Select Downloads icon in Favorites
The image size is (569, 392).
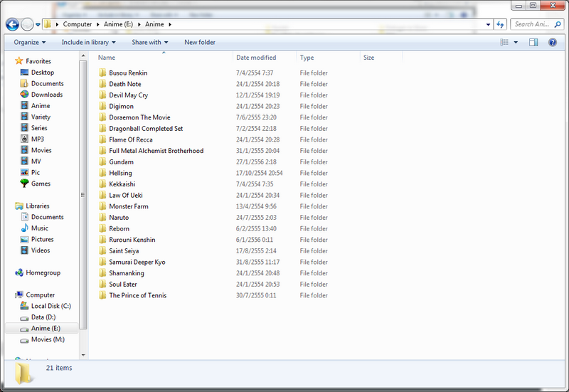pyautogui.click(x=24, y=95)
